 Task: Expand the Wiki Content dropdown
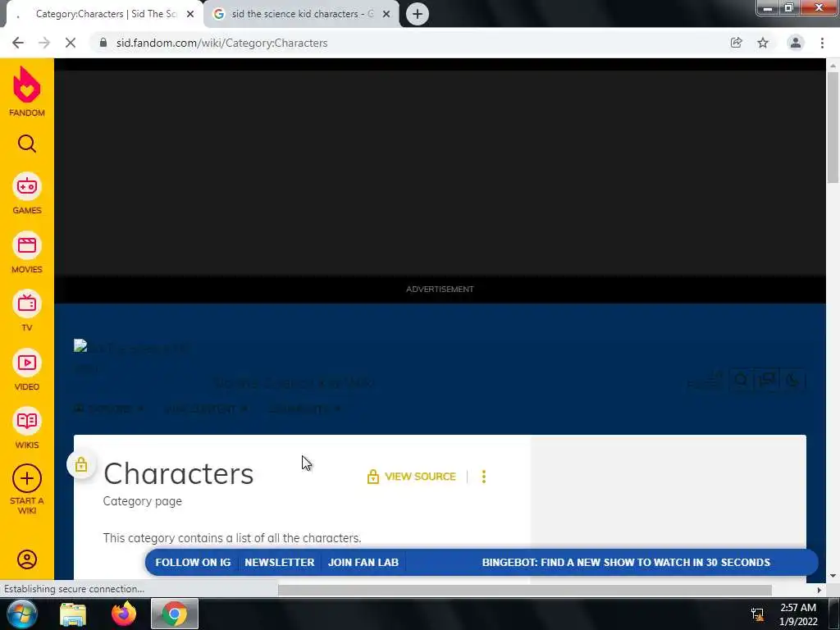206,409
